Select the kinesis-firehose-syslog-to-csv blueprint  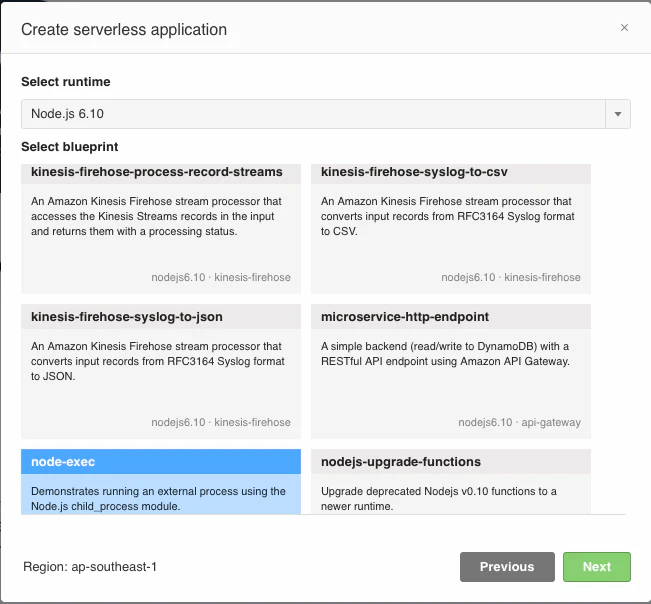coord(450,229)
